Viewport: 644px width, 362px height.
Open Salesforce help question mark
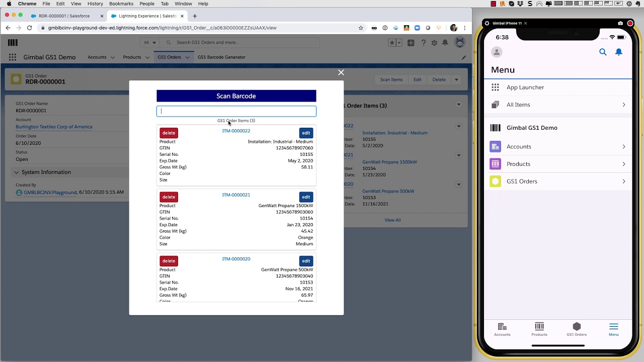coord(424,43)
